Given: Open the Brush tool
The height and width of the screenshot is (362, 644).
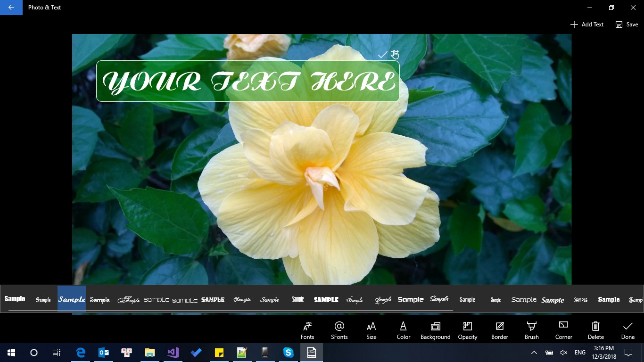Looking at the screenshot, I should point(532,330).
